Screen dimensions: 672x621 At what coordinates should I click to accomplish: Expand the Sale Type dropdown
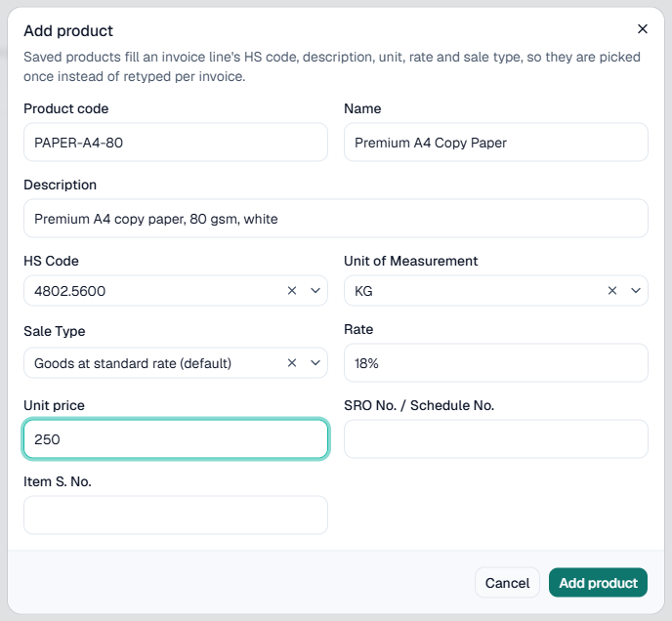[x=315, y=363]
